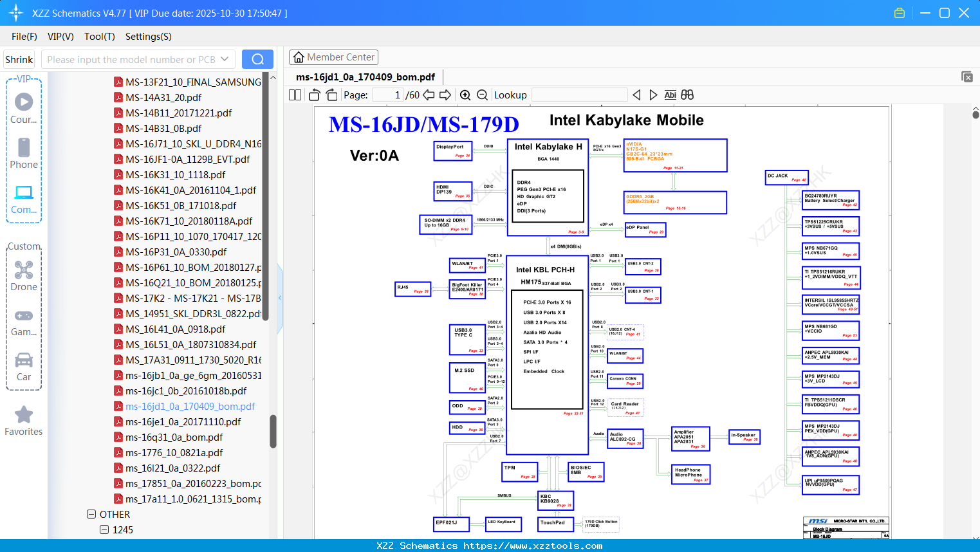Open MS_16L51_0A_1807310834.pdf
The height and width of the screenshot is (552, 980).
tap(191, 345)
